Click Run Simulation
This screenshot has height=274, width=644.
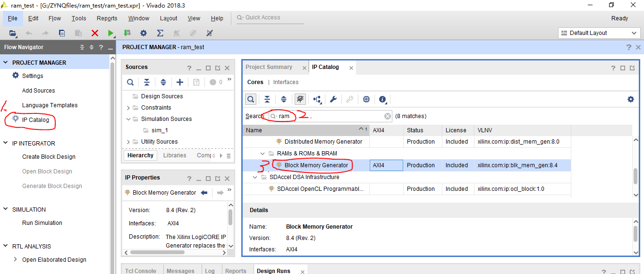point(42,223)
